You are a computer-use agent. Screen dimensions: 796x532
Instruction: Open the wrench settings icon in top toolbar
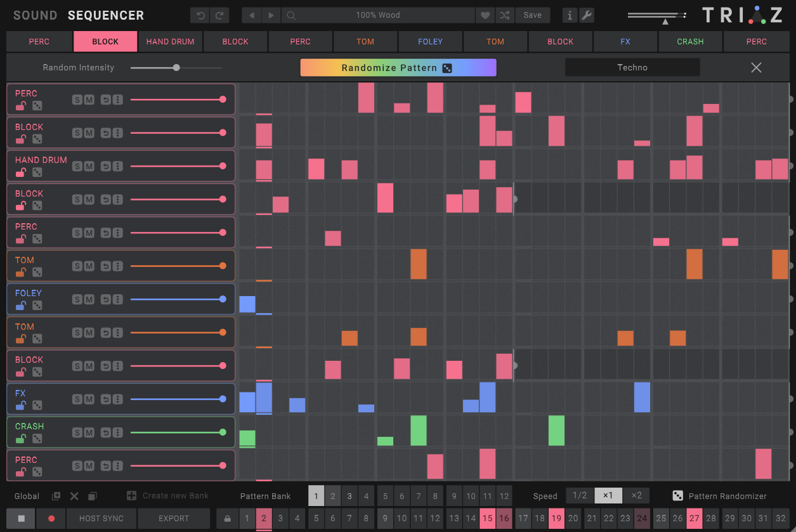pos(587,15)
